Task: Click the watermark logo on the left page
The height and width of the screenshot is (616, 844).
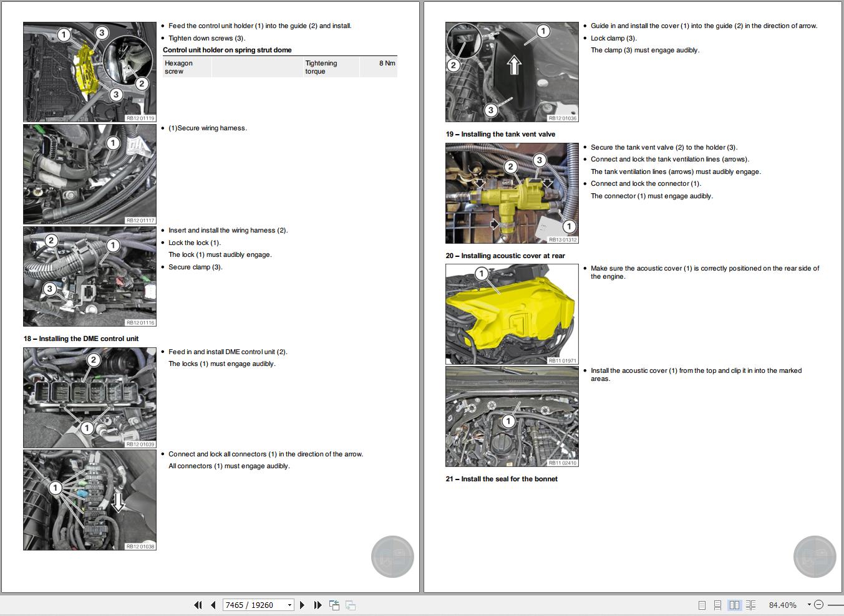Action: pos(392,556)
